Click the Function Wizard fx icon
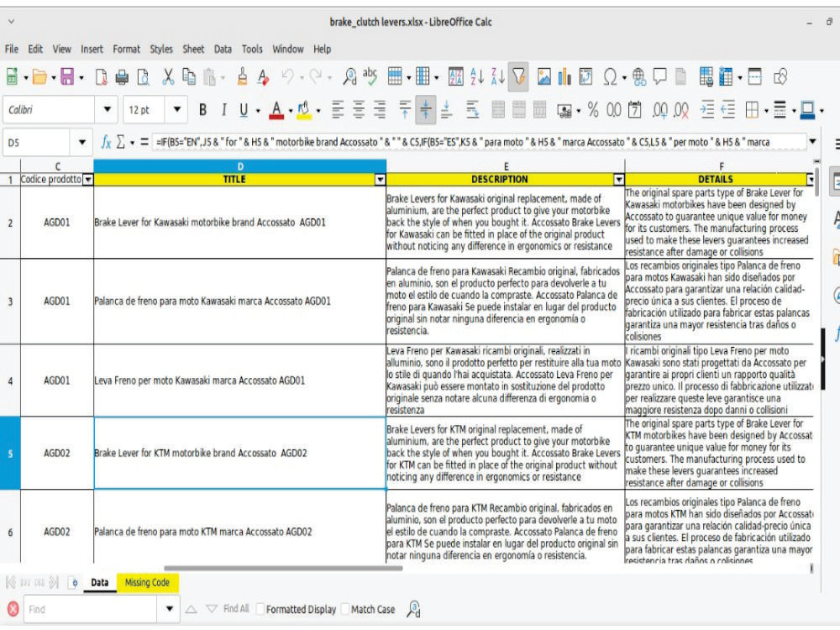 pos(106,142)
